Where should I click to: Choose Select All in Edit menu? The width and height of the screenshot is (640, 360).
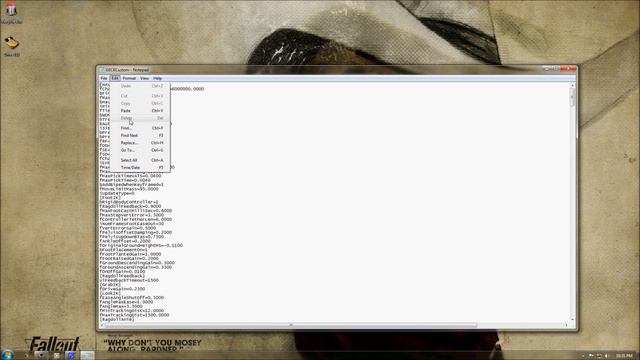pos(140,160)
